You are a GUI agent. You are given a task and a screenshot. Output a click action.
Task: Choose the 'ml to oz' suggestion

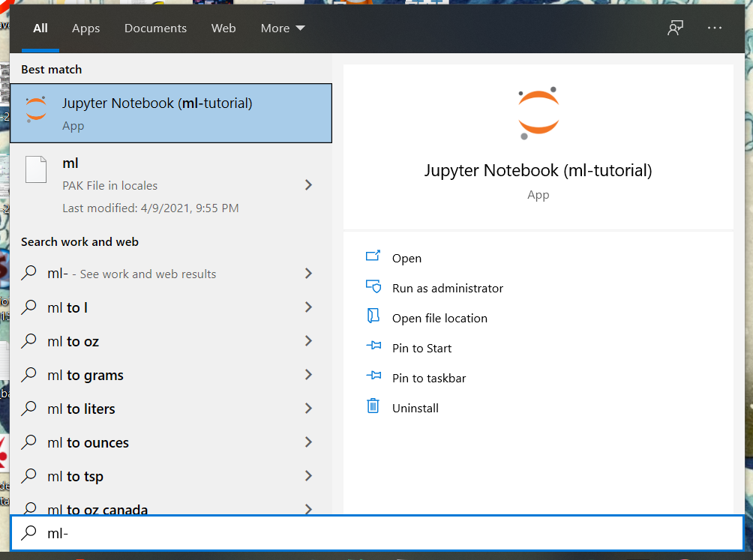(171, 341)
